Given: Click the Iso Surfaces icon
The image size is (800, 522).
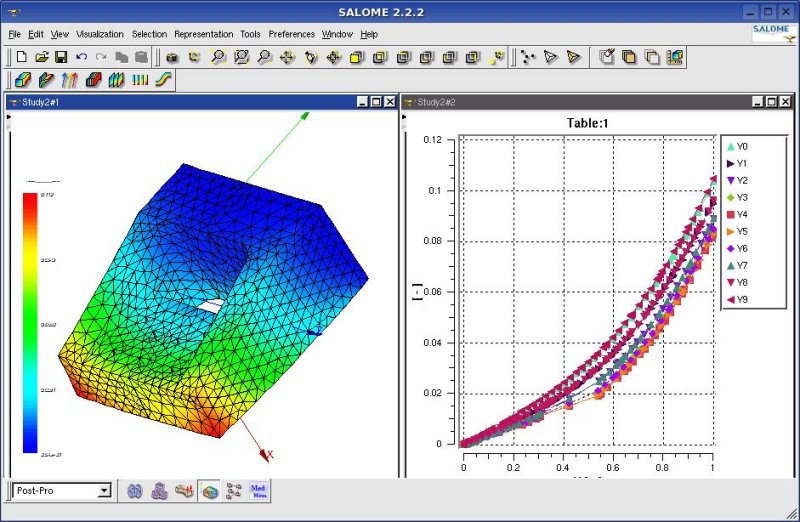Looking at the screenshot, I should click(x=93, y=80).
